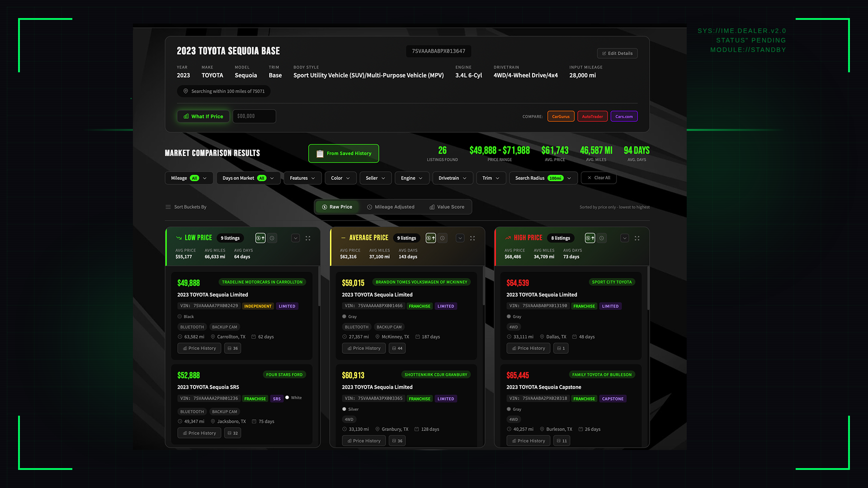Select the Mileage Adjusted tab

tap(391, 206)
